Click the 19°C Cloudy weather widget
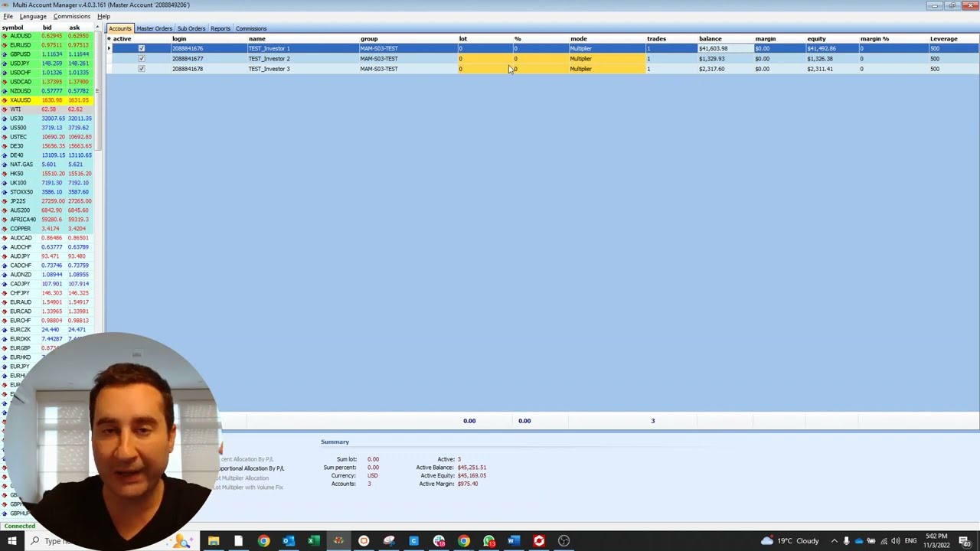This screenshot has width=980, height=551. point(790,541)
